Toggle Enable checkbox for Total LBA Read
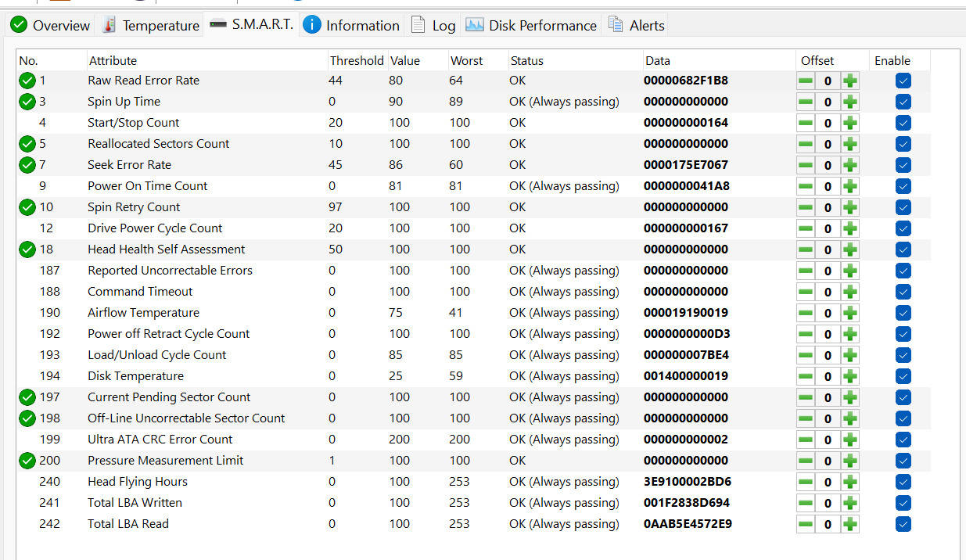Screen dimensions: 966x560 pyautogui.click(x=903, y=524)
